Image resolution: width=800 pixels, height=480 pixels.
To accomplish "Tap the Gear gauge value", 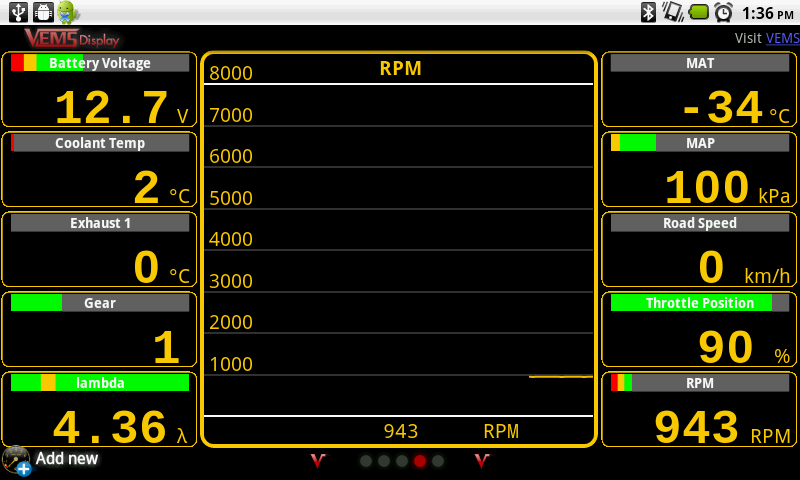I will pyautogui.click(x=165, y=348).
